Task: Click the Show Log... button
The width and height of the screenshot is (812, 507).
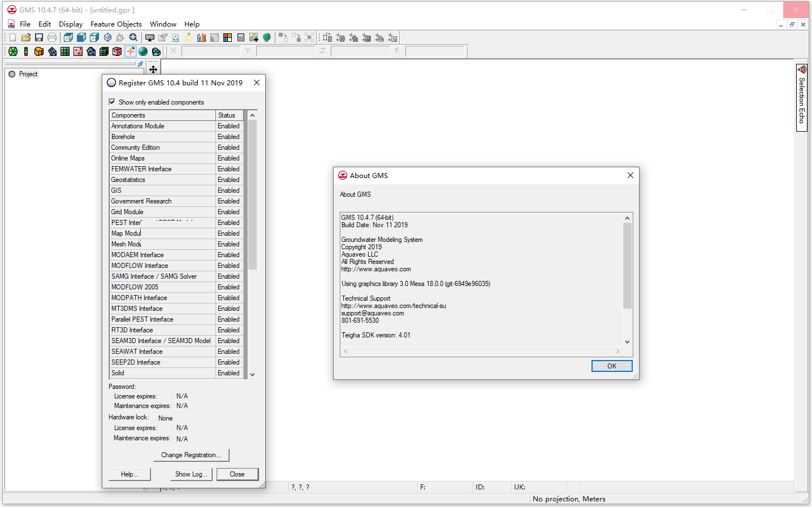Action: [191, 474]
